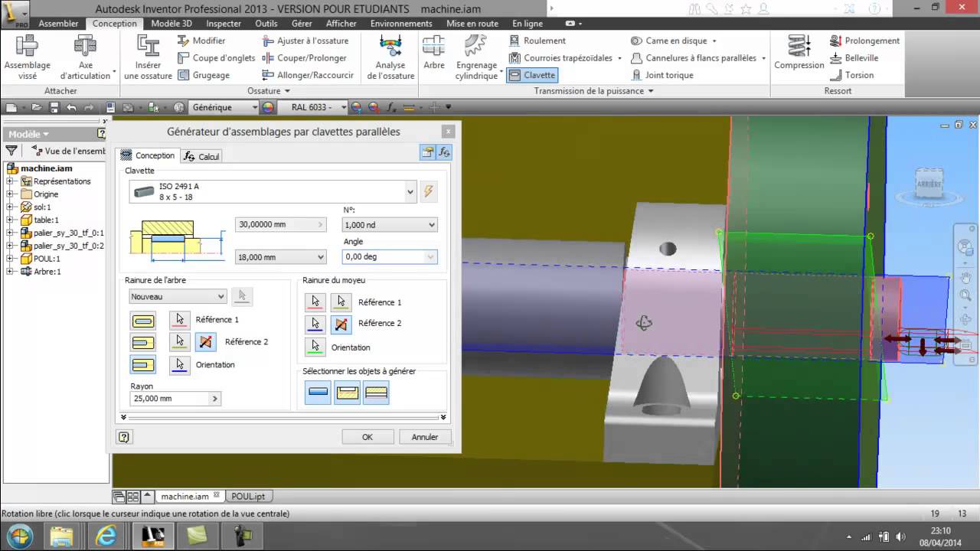Click the yellow lightning bolt key icon

[x=429, y=191]
